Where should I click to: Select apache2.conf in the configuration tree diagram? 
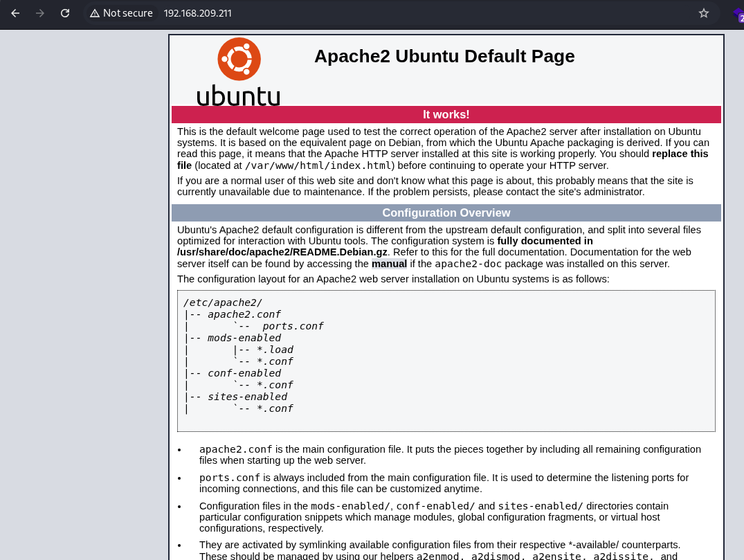pyautogui.click(x=244, y=314)
